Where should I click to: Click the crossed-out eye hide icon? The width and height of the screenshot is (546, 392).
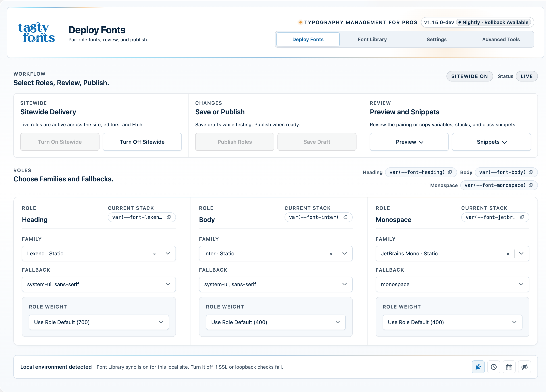(x=524, y=367)
